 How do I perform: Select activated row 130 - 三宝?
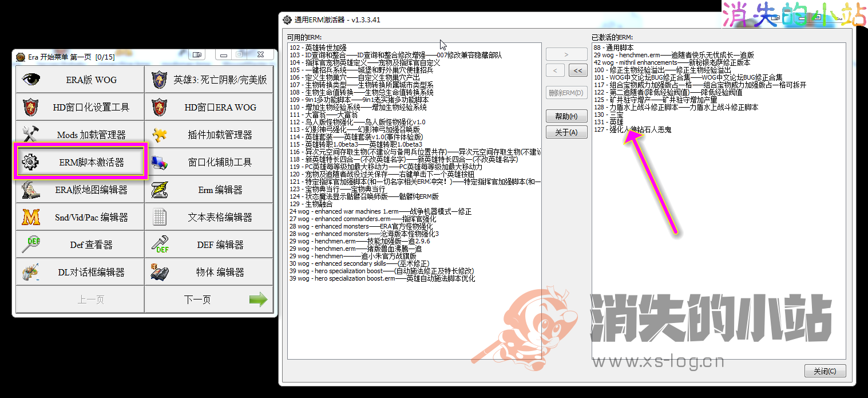click(719, 115)
